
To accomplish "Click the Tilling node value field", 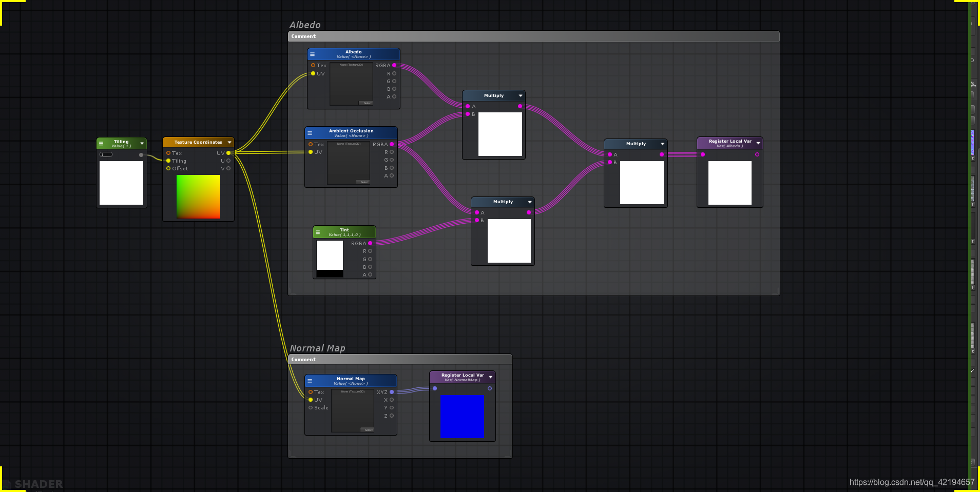I will coord(106,154).
